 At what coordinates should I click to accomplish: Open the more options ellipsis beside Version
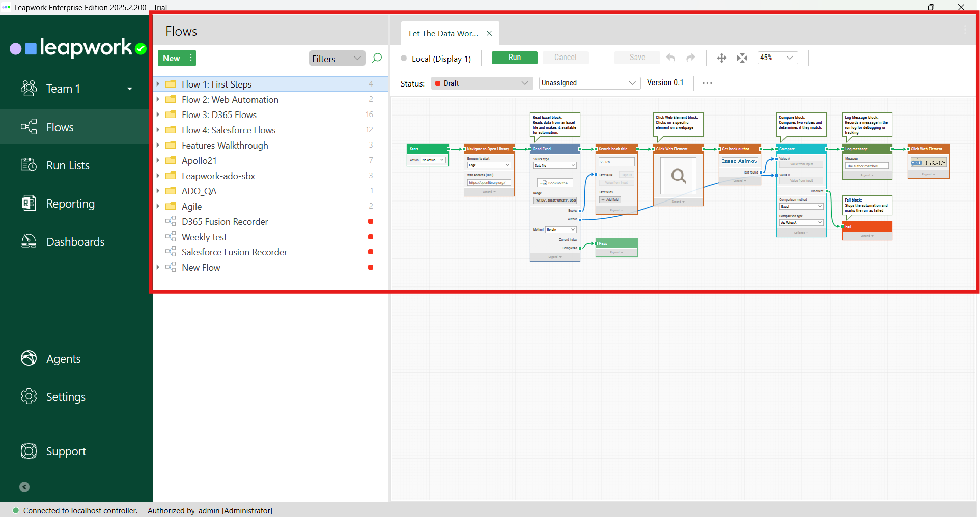click(x=707, y=83)
